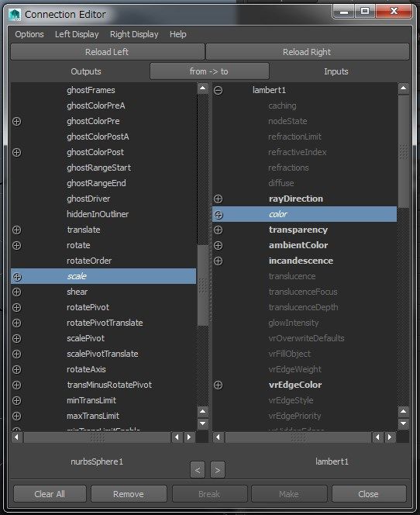
Task: Expand the ghostColorPost attribute
Action: (x=17, y=152)
